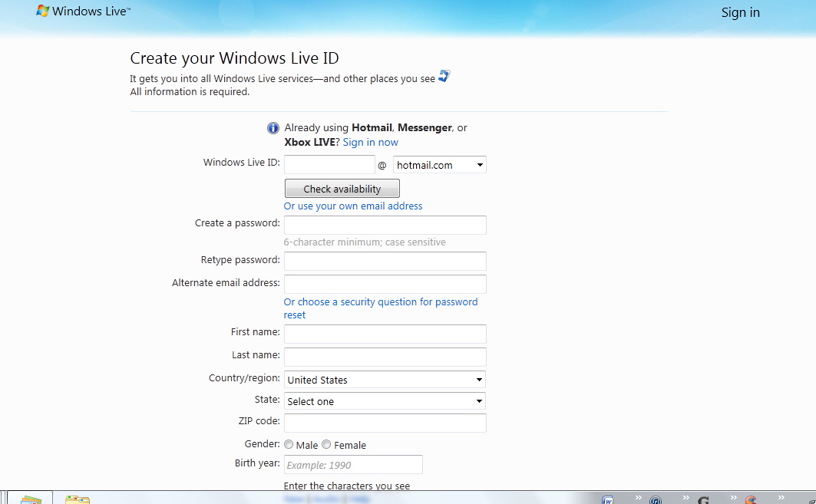
Task: Click the 'Gender:' label
Action: tap(263, 443)
